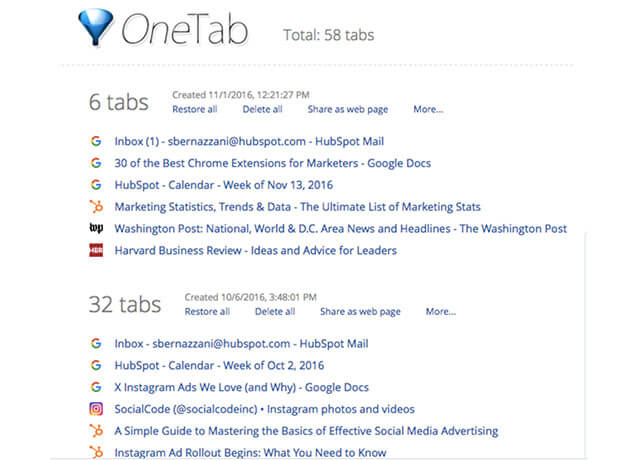
Task: Restore all tabs in the 6 tabs group
Action: click(194, 110)
